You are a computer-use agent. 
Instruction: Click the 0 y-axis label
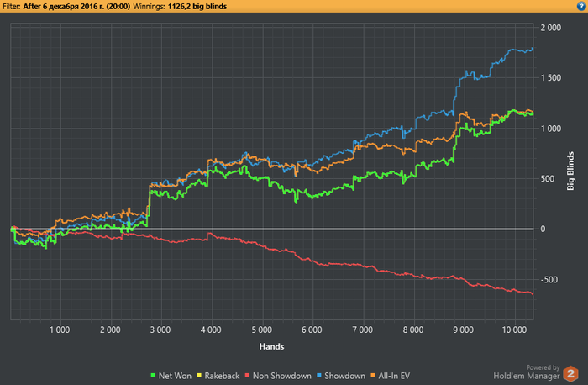(543, 229)
